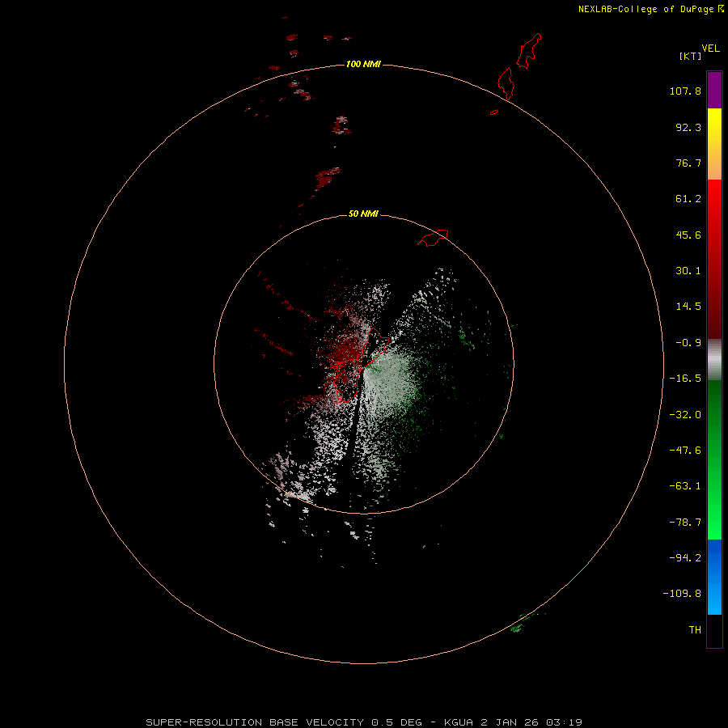The image size is (728, 728).
Task: Click the northernmost island outline at top right
Action: click(529, 51)
